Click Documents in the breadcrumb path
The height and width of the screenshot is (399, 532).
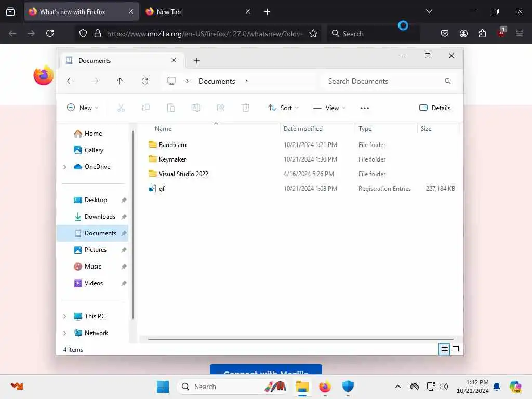click(217, 81)
